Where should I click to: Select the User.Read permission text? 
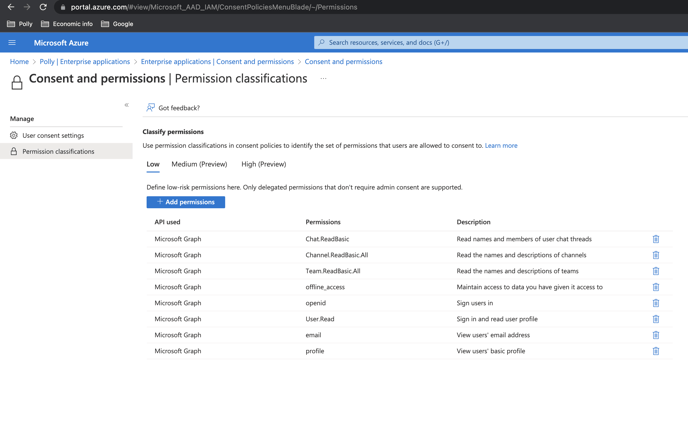pos(320,319)
